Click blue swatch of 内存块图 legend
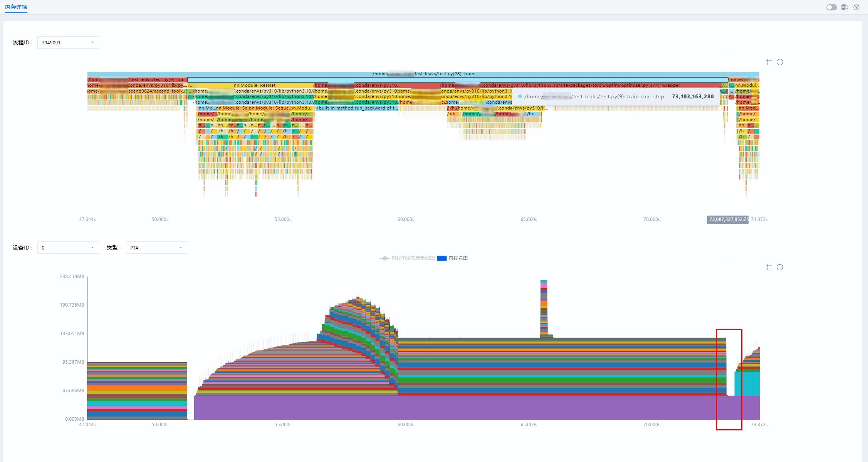The width and height of the screenshot is (868, 462). click(442, 258)
